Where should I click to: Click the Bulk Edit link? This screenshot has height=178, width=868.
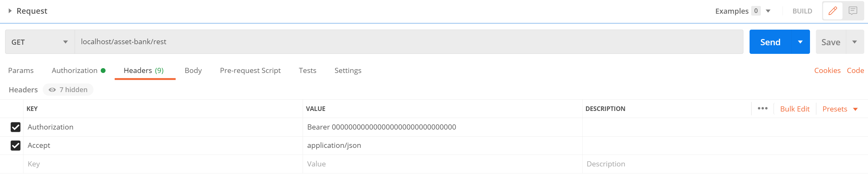coord(794,109)
